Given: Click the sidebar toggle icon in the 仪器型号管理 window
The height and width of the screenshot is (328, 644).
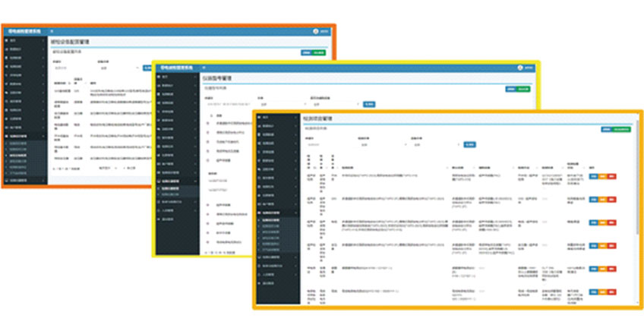Looking at the screenshot, I should point(204,68).
